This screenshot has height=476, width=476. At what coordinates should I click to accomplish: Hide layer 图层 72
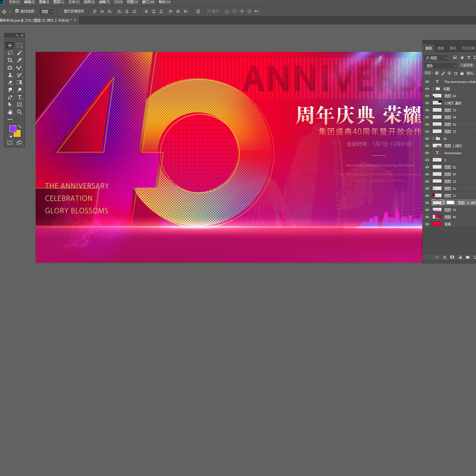[x=427, y=110]
